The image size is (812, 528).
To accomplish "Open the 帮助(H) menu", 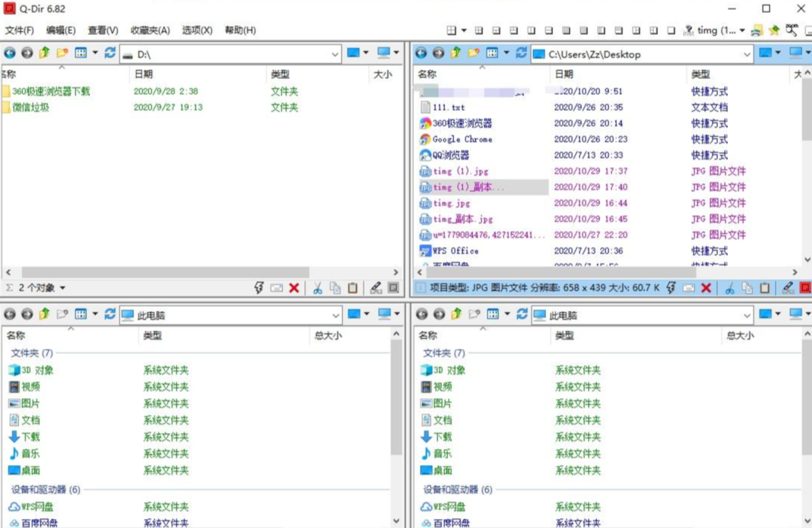I will point(240,30).
